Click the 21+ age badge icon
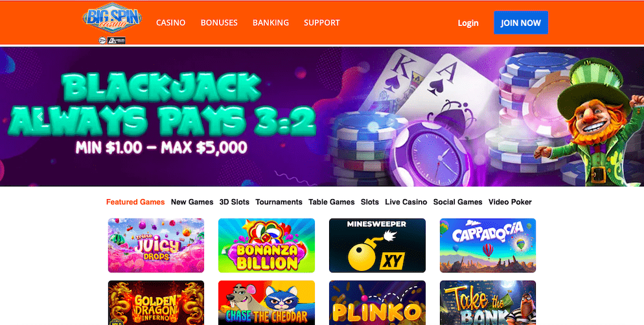644x325 pixels. [x=102, y=40]
